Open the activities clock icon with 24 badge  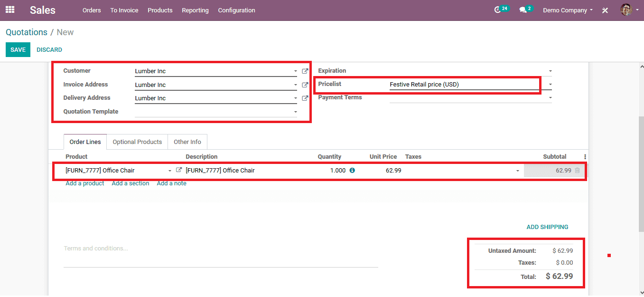coord(501,9)
